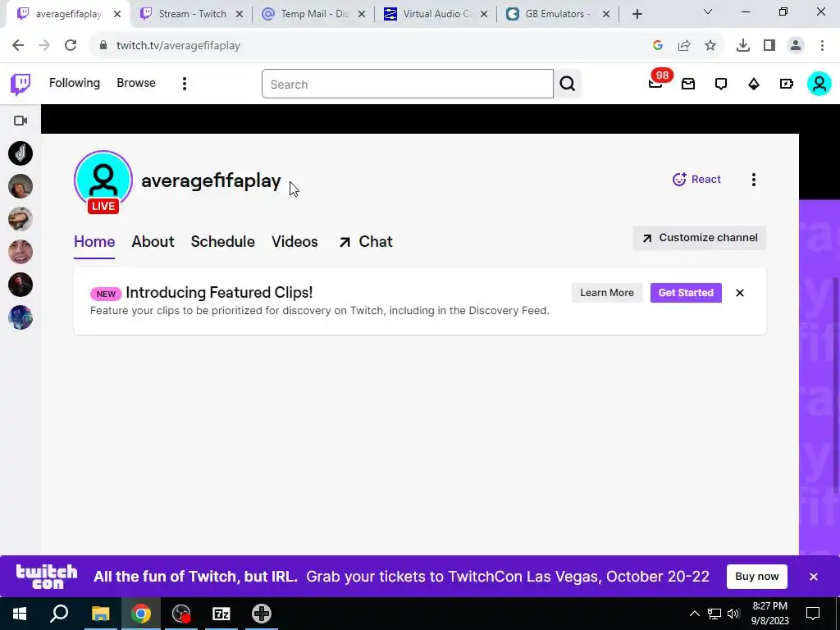Viewport: 840px width, 630px height.
Task: Open the three-dot menu beside Browse
Action: pos(185,84)
